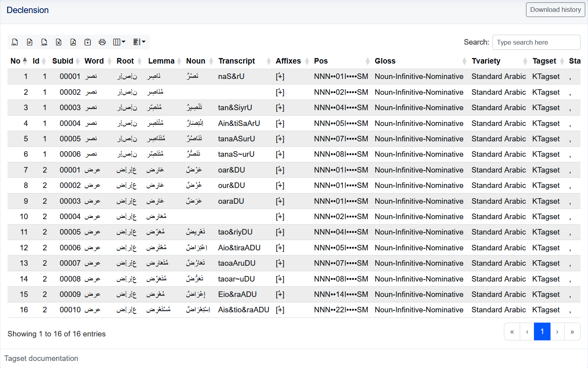Screen dimensions: 588x368
Task: Export the table as JSON
Action: pyautogui.click(x=44, y=42)
